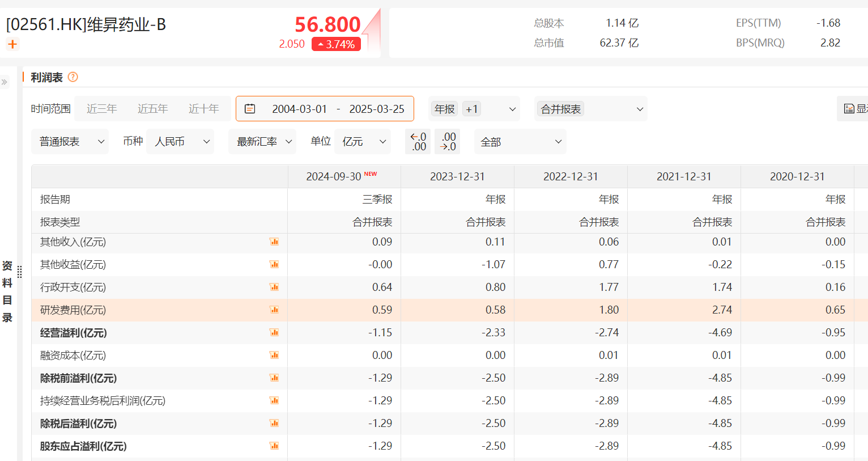Grab the sidebar drag handle dots

[20, 272]
